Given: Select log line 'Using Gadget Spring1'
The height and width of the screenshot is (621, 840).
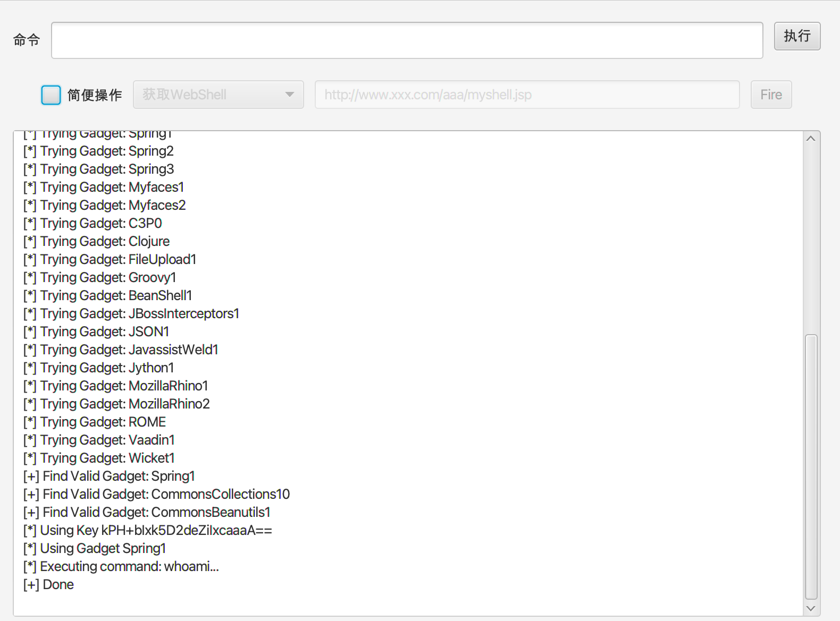Looking at the screenshot, I should [x=95, y=548].
